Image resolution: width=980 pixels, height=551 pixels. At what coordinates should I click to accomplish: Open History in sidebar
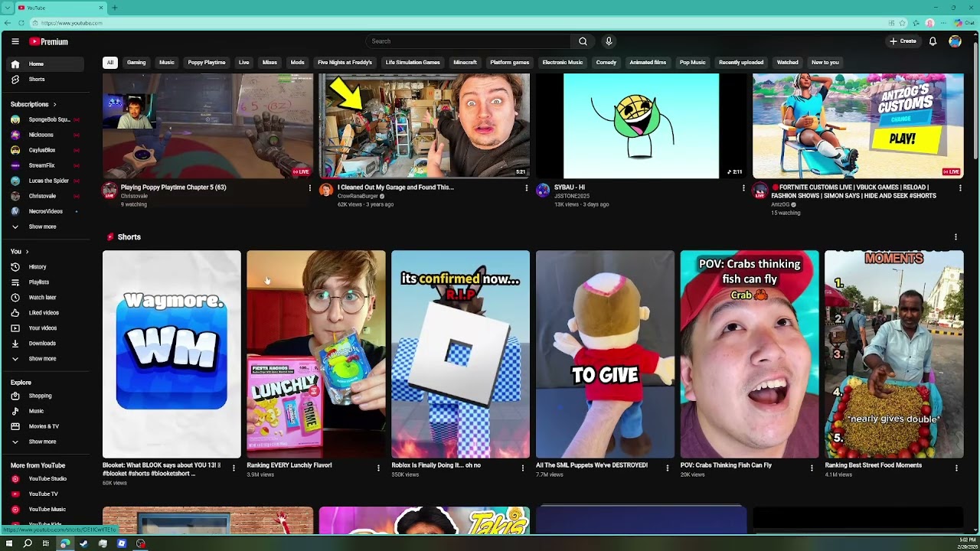(x=46, y=267)
